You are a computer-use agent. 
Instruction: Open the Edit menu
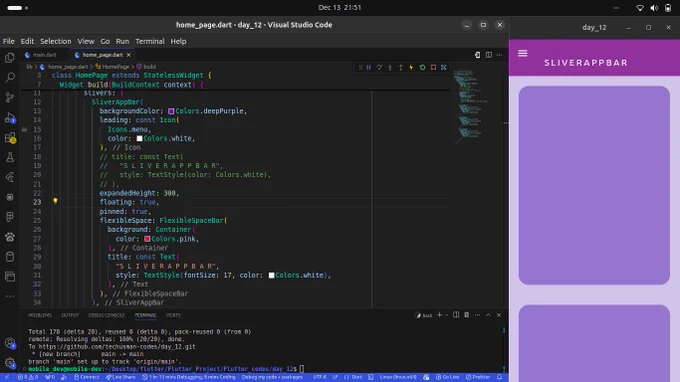[x=27, y=41]
